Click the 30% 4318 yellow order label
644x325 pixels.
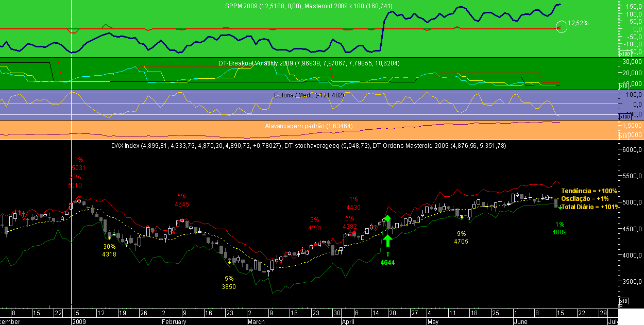point(109,250)
